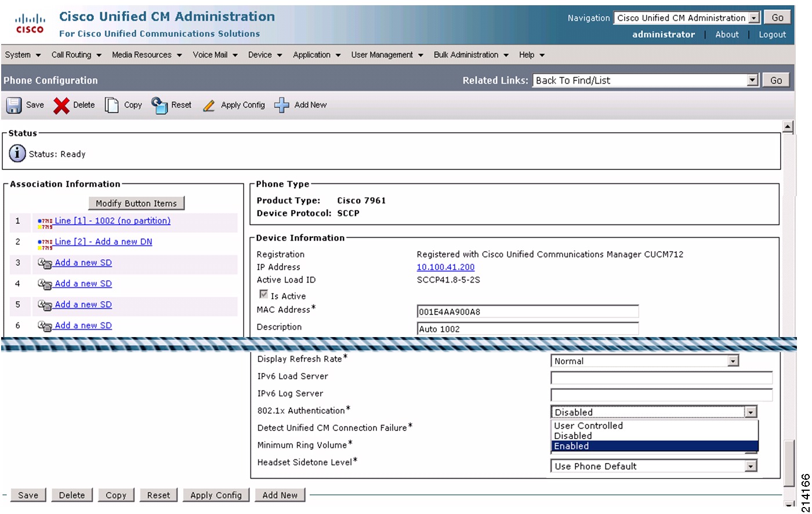The image size is (812, 514).
Task: Click IP address 10.100.41.200 link
Action: click(x=445, y=267)
